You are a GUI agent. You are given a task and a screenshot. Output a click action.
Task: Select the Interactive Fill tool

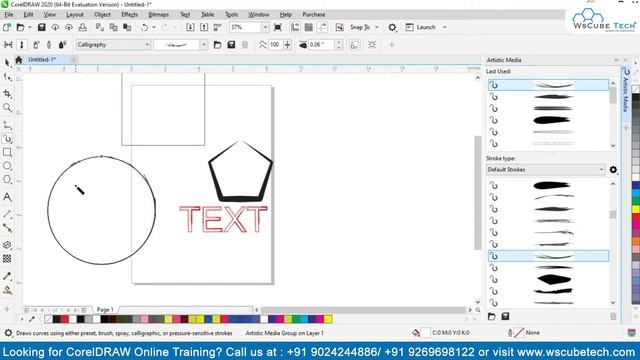[x=7, y=290]
